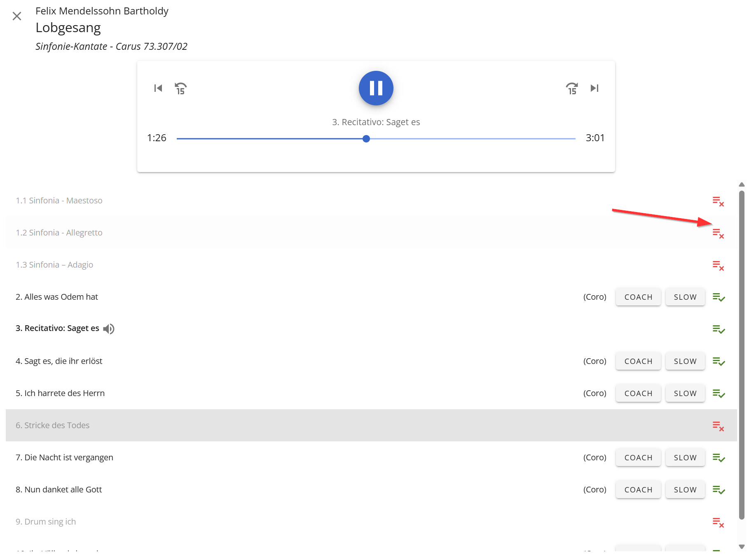Play SLOW version of Sagt es, die ihr erlöst

(x=685, y=361)
